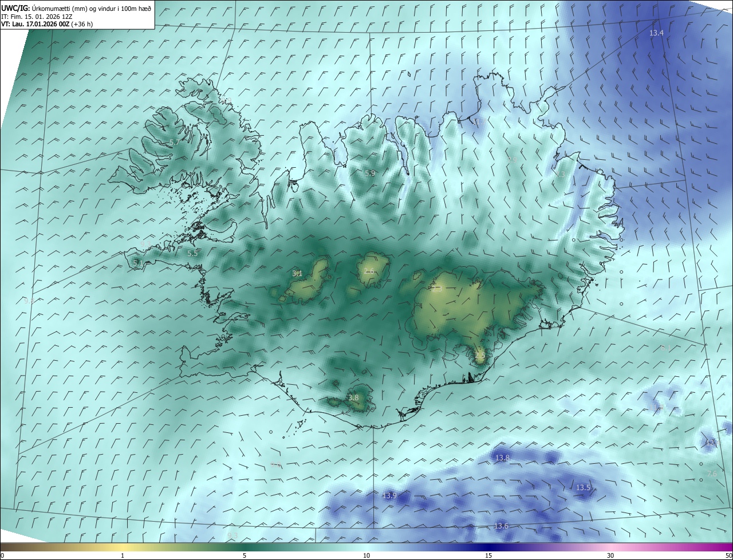Click the 0 tick on the color scale
This screenshot has height=560, width=733.
point(2,555)
